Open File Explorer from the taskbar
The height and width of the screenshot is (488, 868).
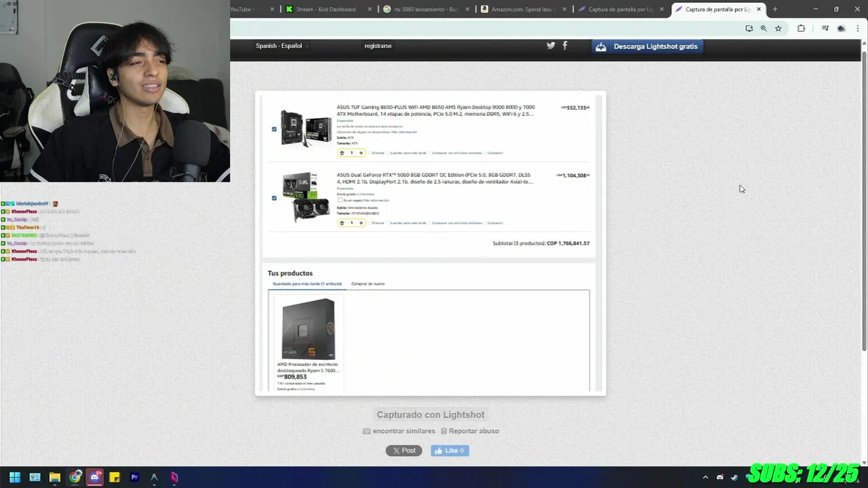55,477
